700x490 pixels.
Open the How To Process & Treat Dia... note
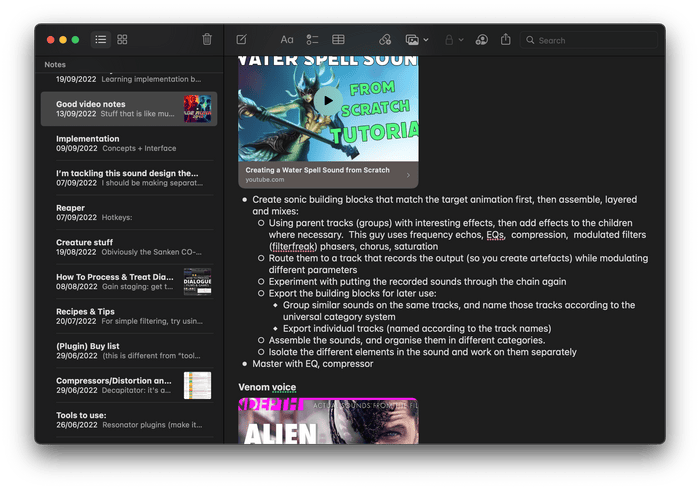[129, 282]
